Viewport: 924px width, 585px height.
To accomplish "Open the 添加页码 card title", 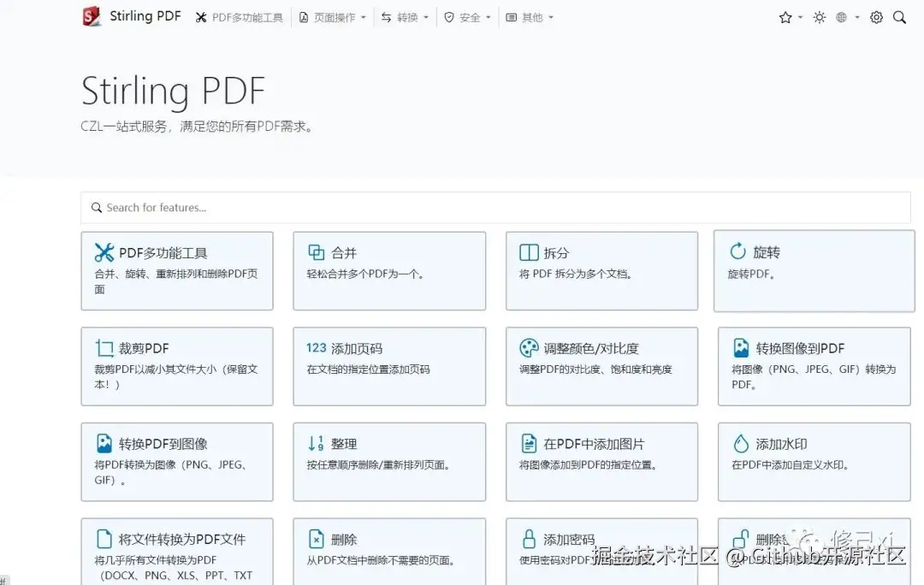I will [357, 349].
